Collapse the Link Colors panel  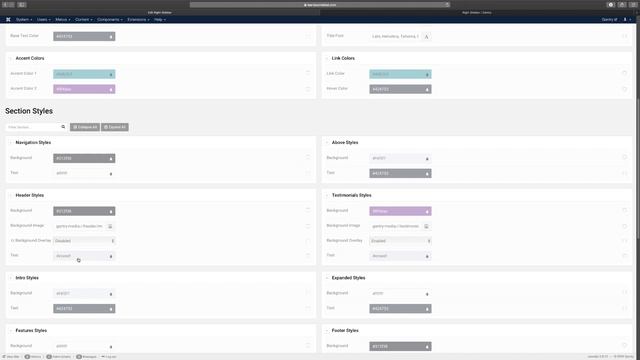coord(327,58)
